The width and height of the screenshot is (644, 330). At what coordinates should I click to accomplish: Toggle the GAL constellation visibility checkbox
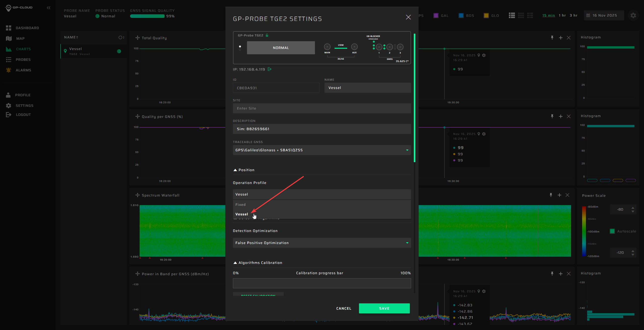[436, 15]
